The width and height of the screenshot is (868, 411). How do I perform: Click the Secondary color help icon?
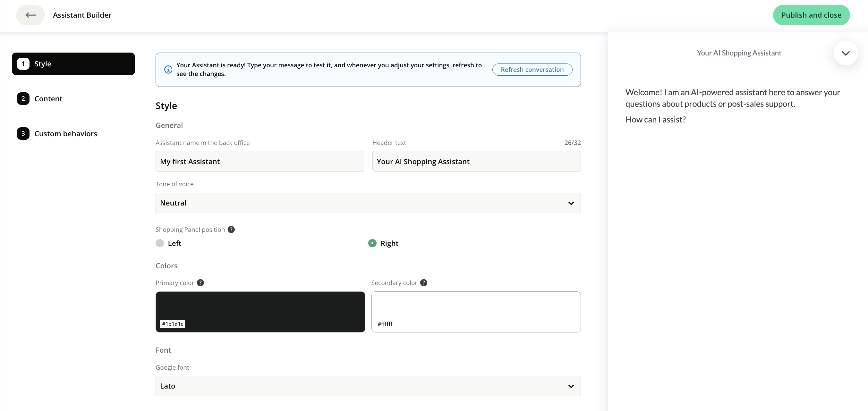pos(423,283)
